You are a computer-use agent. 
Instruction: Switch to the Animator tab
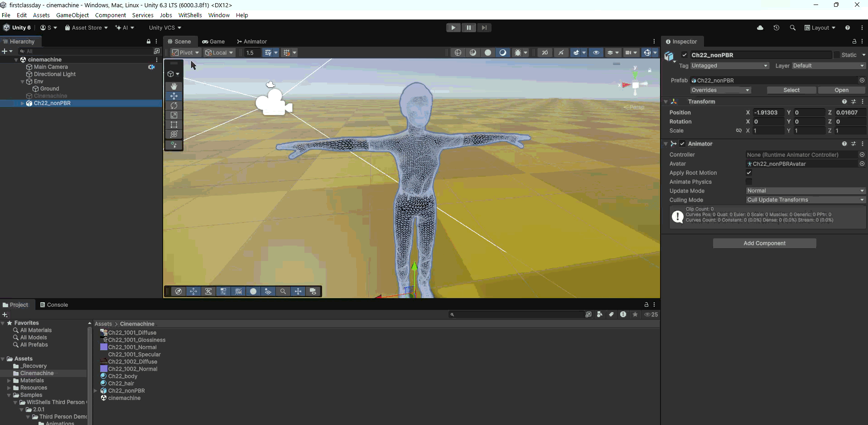tap(252, 41)
